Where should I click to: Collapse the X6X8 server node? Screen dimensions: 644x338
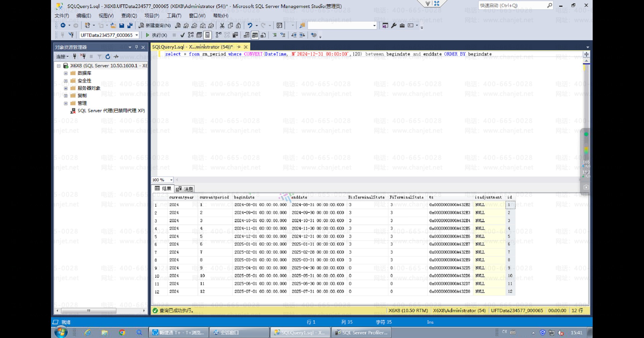[59, 66]
